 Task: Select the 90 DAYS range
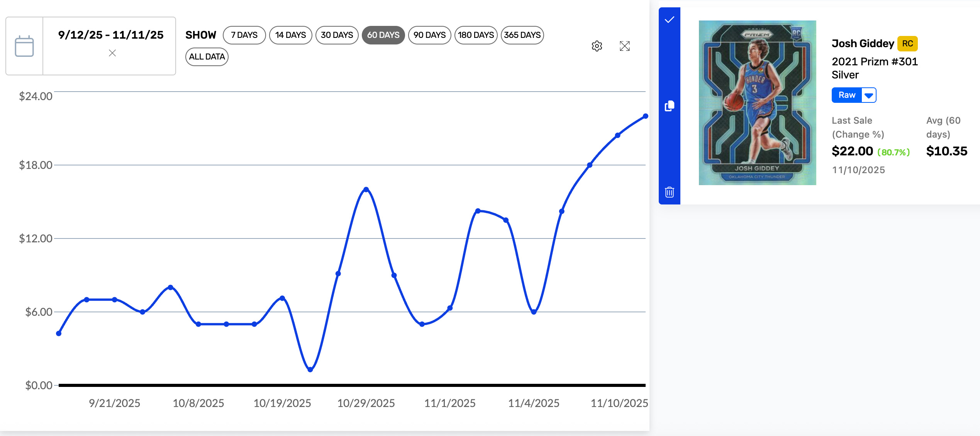429,35
